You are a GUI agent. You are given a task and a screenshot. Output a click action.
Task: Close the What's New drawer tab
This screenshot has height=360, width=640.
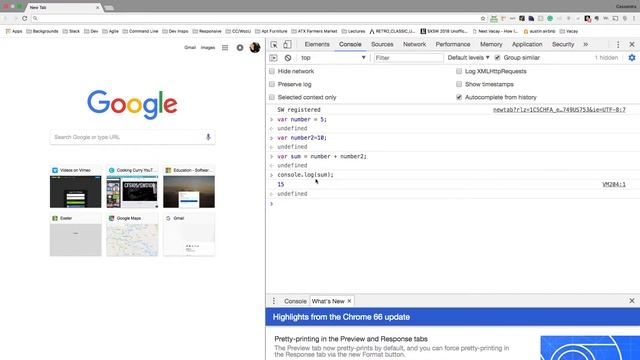pyautogui.click(x=349, y=301)
